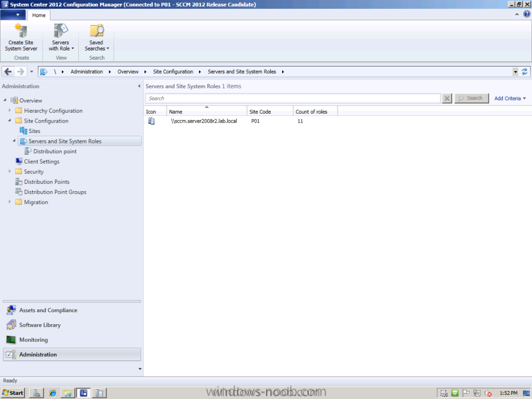Expand the Migration node

[9, 202]
